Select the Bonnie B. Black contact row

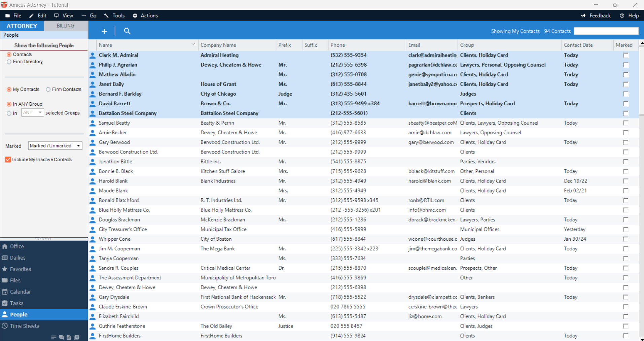pyautogui.click(x=363, y=171)
